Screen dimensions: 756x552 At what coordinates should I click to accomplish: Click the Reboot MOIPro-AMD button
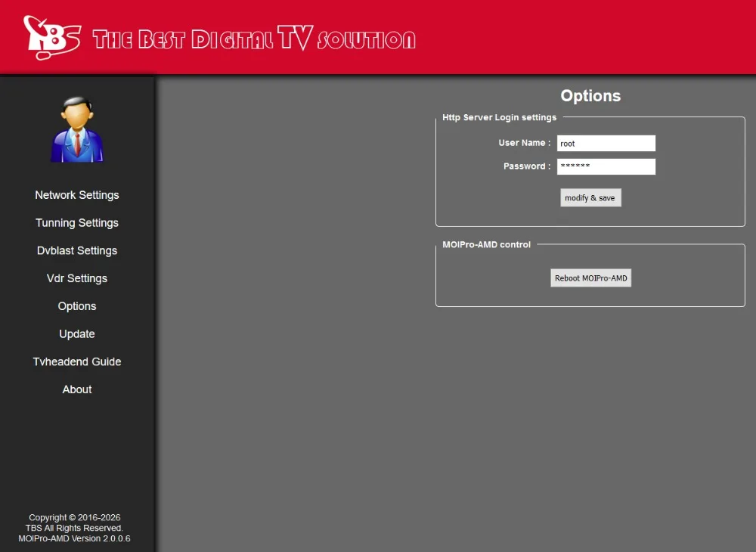coord(590,278)
